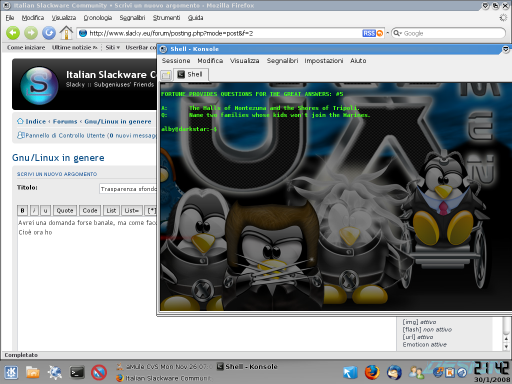Click the Firefox Forward arrow button
Viewport: 512px width, 384px height.
(31, 33)
